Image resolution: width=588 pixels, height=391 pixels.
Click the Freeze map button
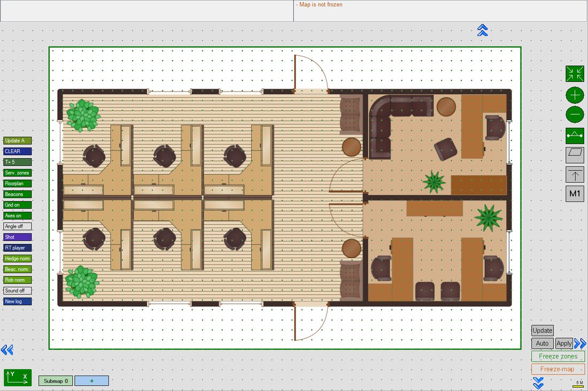[x=558, y=369]
